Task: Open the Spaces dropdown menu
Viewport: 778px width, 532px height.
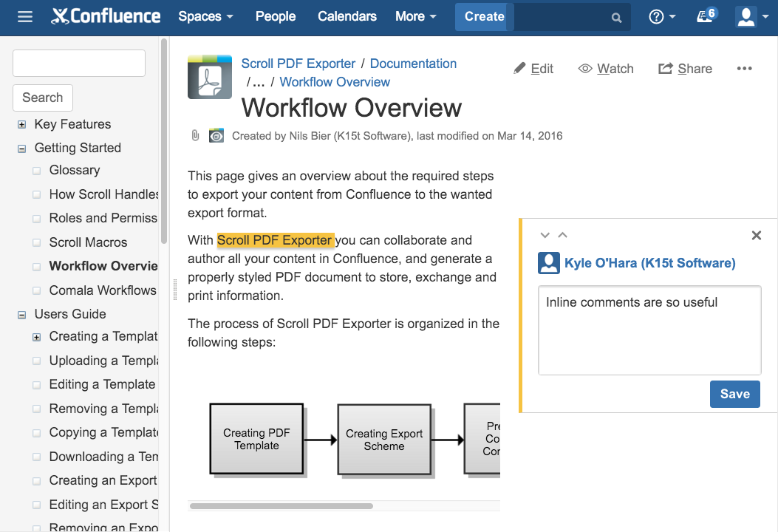Action: coord(205,16)
